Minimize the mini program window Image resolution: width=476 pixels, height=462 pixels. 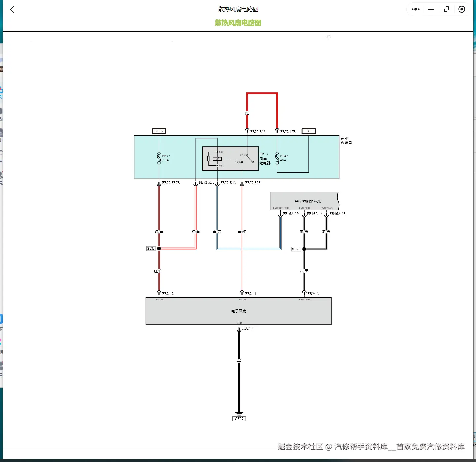431,9
